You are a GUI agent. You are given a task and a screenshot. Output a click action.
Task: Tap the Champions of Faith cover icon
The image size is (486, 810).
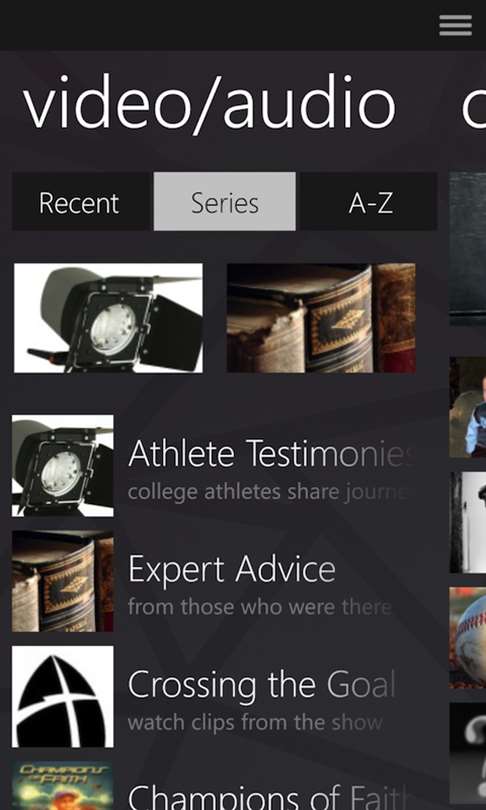(63, 786)
